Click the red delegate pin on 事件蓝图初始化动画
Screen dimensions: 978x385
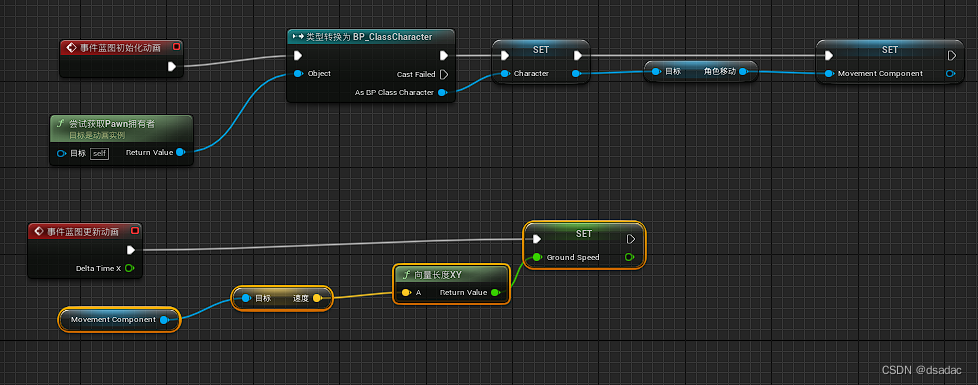pyautogui.click(x=177, y=46)
